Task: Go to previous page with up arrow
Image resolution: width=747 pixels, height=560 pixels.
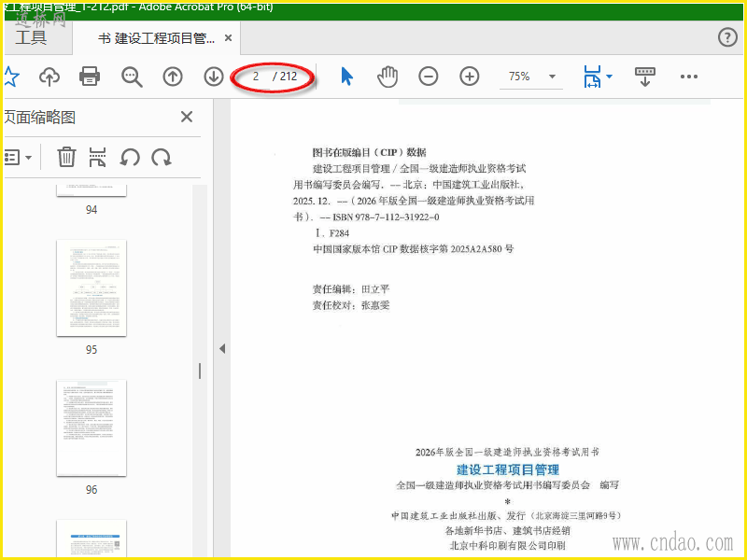Action: point(173,77)
